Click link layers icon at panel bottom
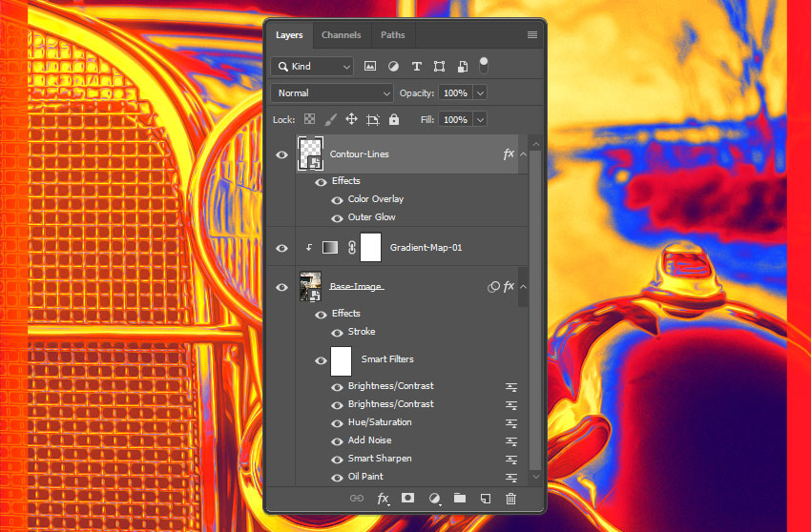811x532 pixels. [357, 499]
